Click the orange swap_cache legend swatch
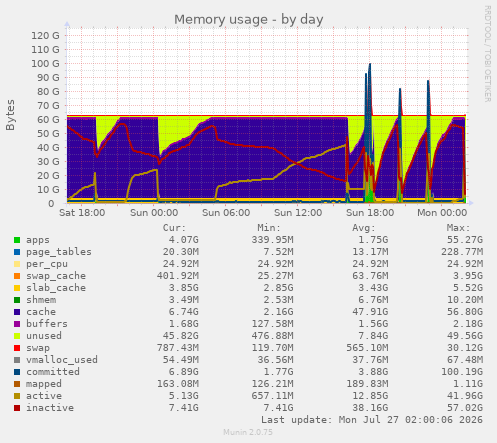Image resolution: width=497 pixels, height=443 pixels. pos(17,276)
